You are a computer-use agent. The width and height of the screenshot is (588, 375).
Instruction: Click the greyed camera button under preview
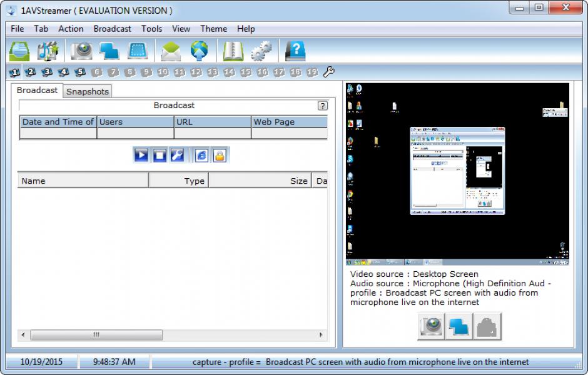[x=487, y=327]
